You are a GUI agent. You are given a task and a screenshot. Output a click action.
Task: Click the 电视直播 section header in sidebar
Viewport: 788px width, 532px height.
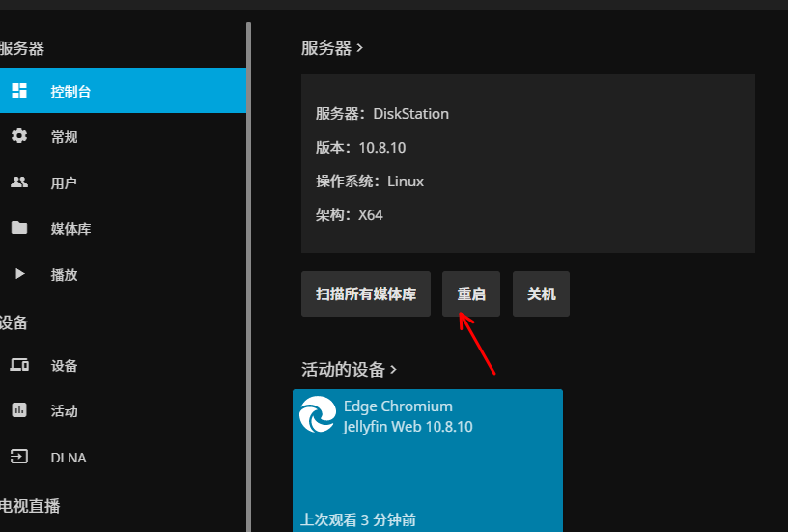29,505
